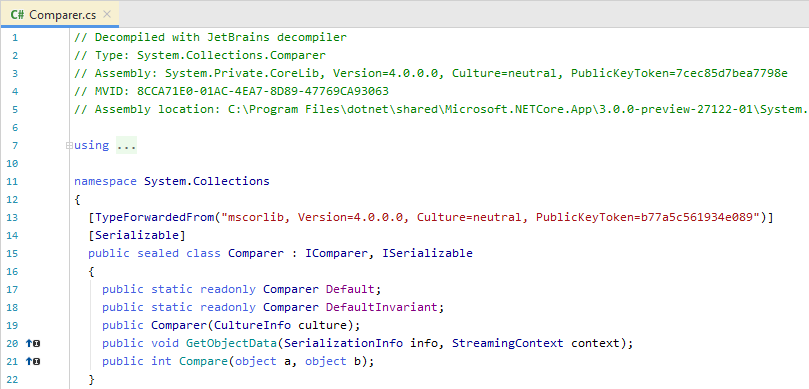Click the DefaultInvariant field name
809x389 pixels.
(382, 307)
